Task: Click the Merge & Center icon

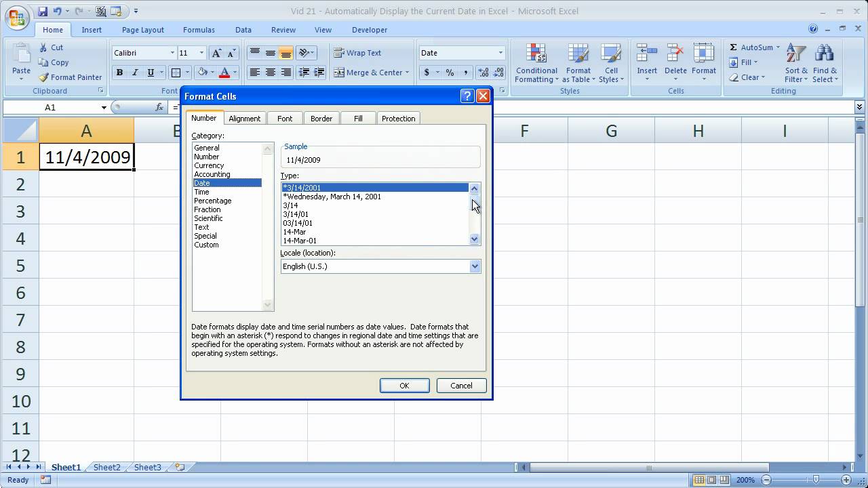Action: coord(339,73)
